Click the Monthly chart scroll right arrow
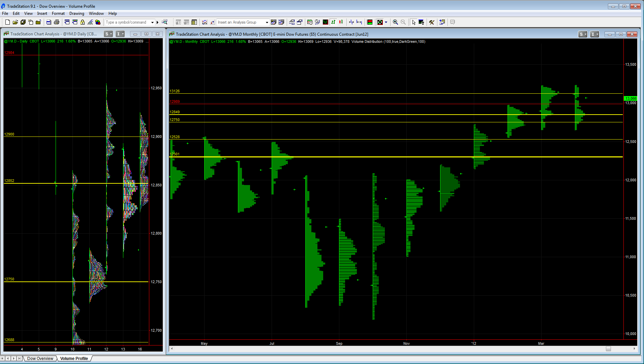The image size is (644, 364). tap(634, 348)
